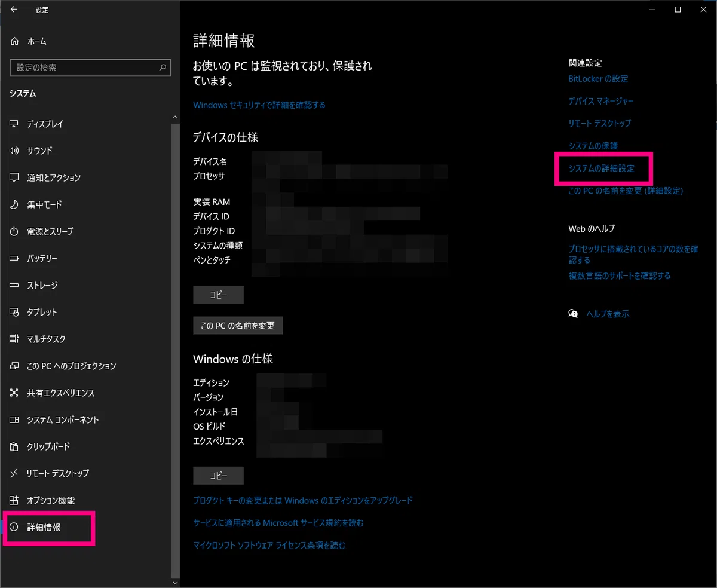
Task: Click the リモート デスクトップ sidebar icon
Action: coord(15,473)
